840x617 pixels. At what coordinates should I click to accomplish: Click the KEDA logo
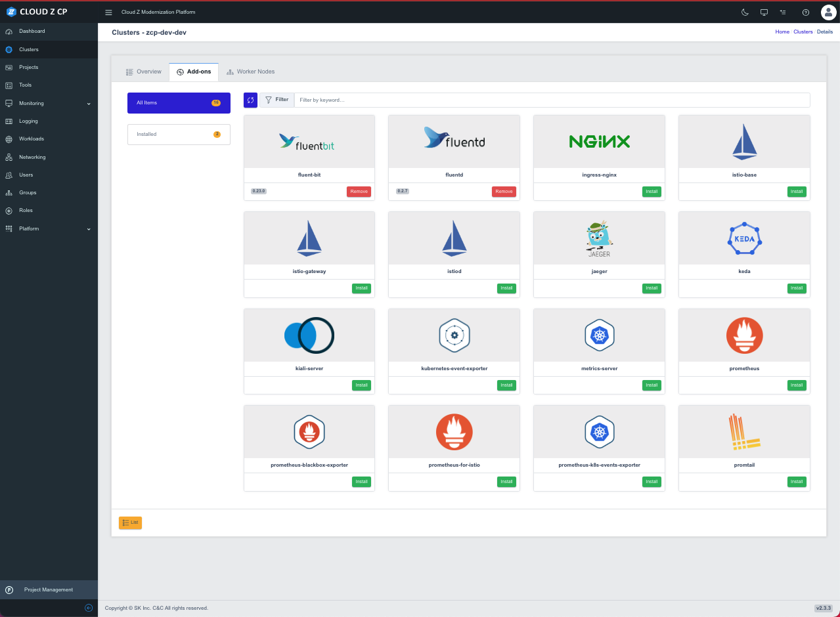pyautogui.click(x=744, y=238)
